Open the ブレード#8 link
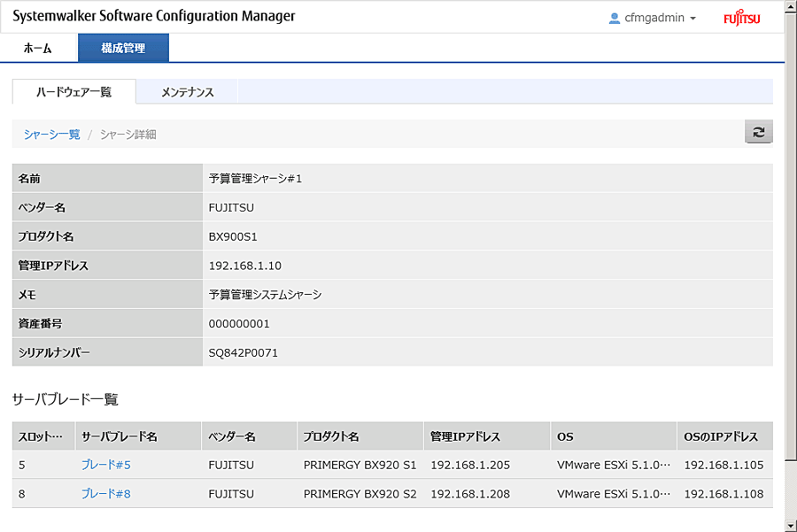 [106, 494]
